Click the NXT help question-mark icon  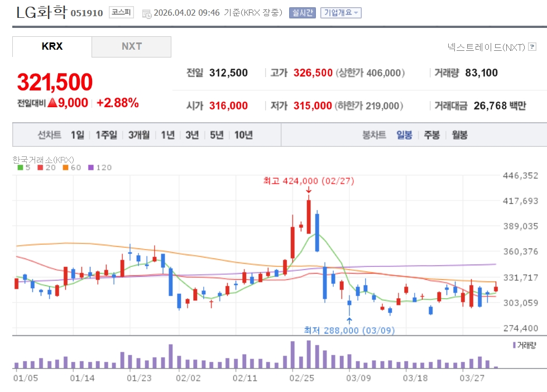(532, 47)
